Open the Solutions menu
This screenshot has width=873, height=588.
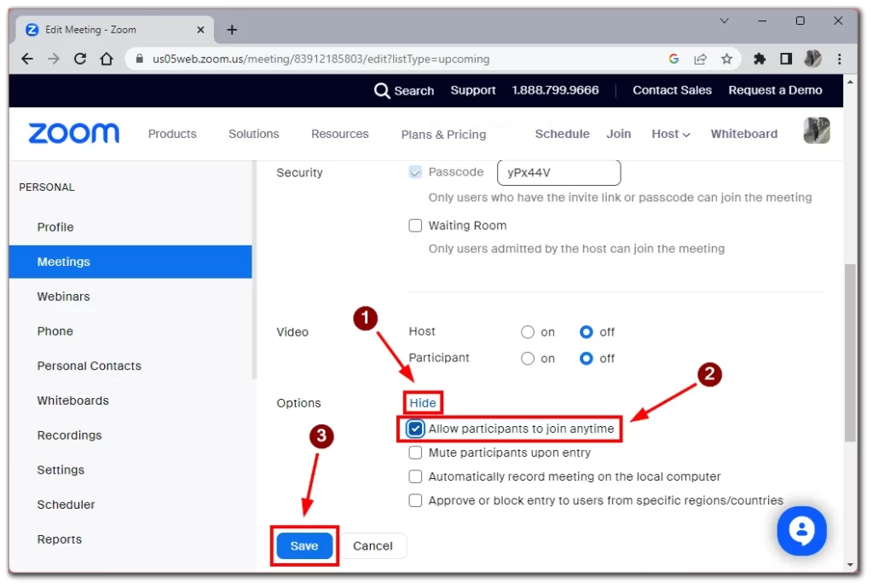(254, 134)
